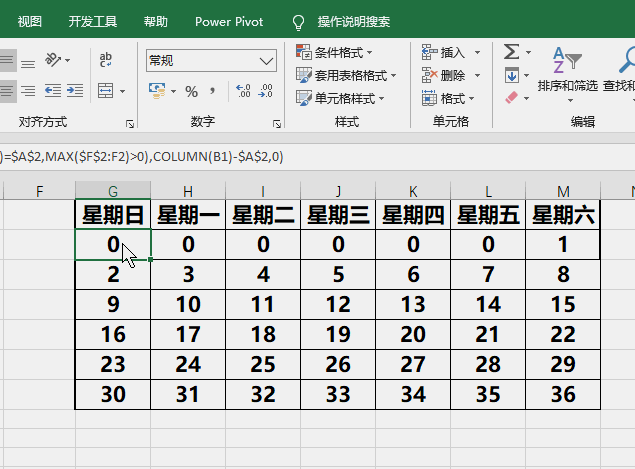
Task: Select column F header
Action: [39, 191]
